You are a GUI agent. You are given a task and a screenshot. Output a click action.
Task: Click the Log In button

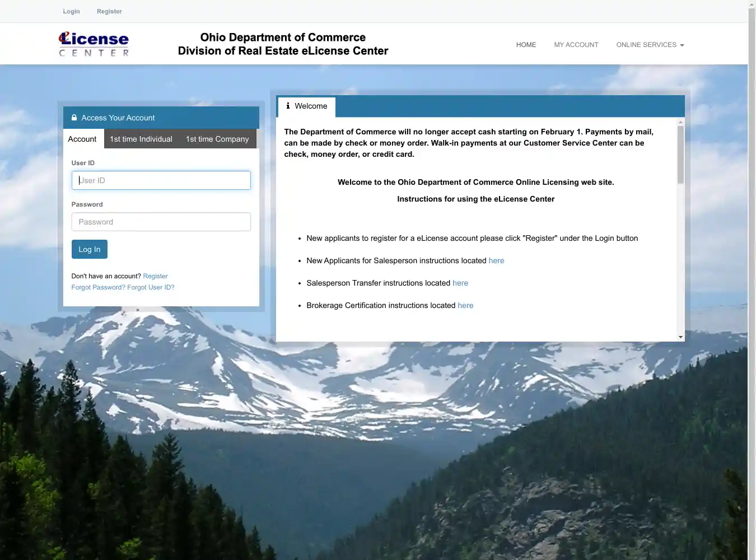90,249
